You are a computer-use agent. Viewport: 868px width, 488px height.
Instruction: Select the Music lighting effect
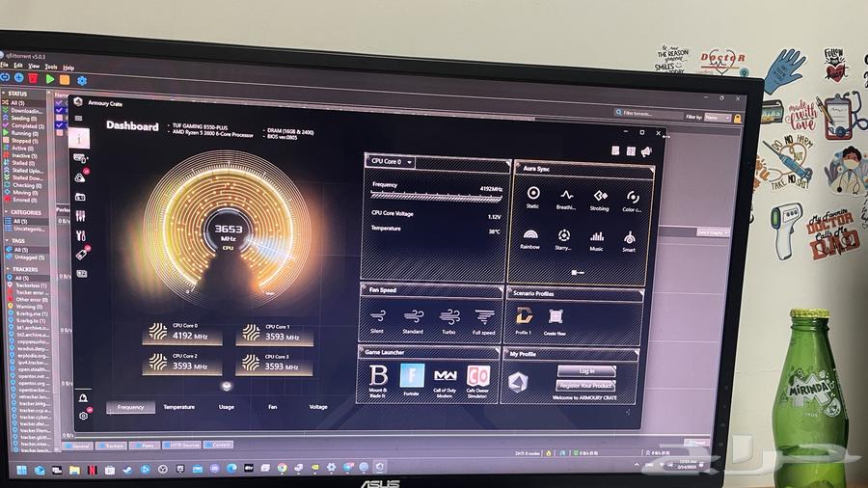click(x=596, y=241)
